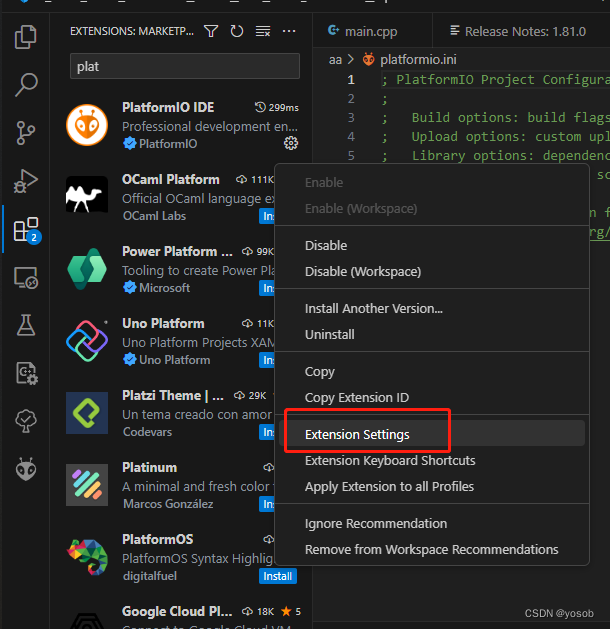Screen dimensions: 610x629
Task: Click the platformio.ini breadcrumb
Action: (418, 60)
